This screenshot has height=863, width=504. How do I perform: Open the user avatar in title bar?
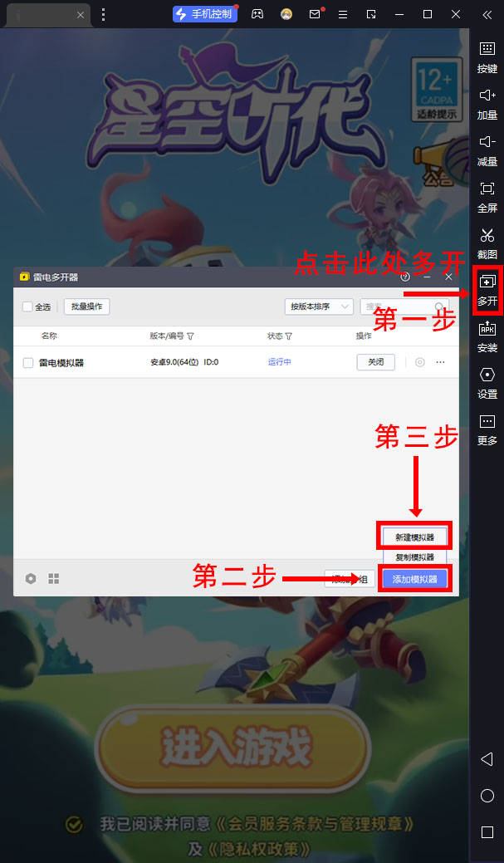pyautogui.click(x=286, y=14)
